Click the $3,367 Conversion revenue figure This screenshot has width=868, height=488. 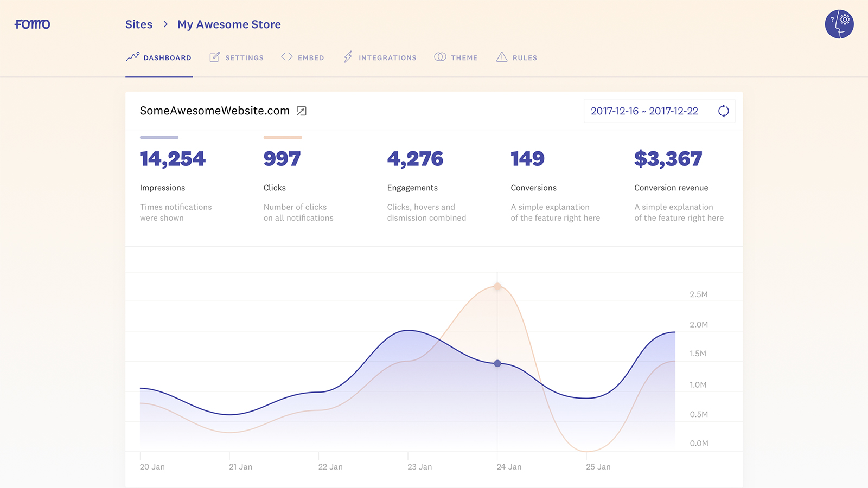pos(668,158)
